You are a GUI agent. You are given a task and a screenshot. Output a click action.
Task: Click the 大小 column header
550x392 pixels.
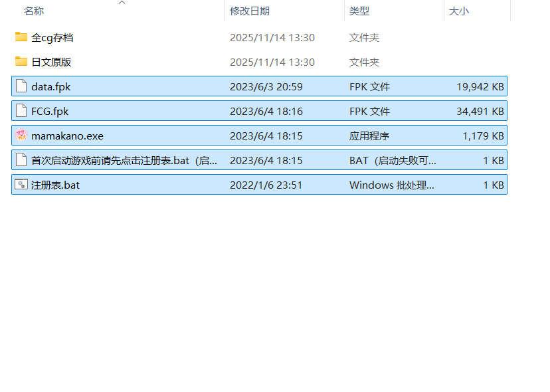coord(458,11)
